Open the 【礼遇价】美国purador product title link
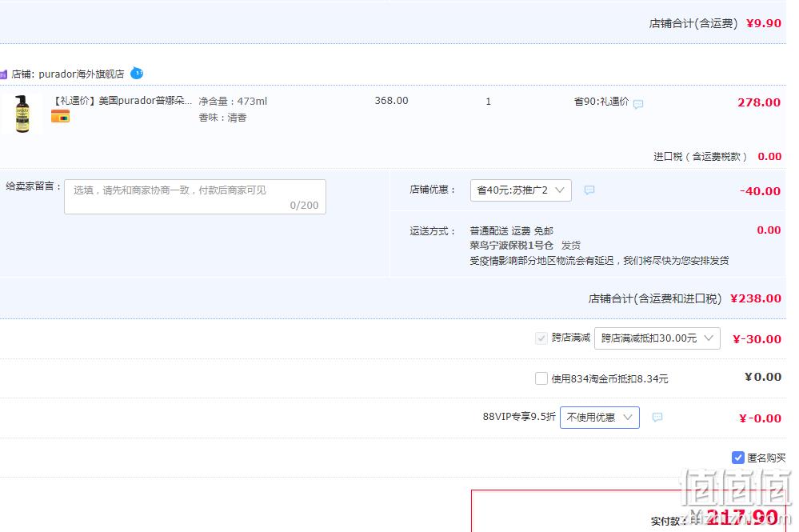Viewport: 799px width, 532px height. pyautogui.click(x=122, y=100)
